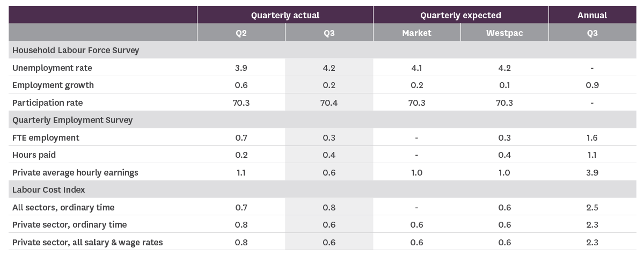Click Private sector, all salary & wage rates
The width and height of the screenshot is (644, 255).
87,242
